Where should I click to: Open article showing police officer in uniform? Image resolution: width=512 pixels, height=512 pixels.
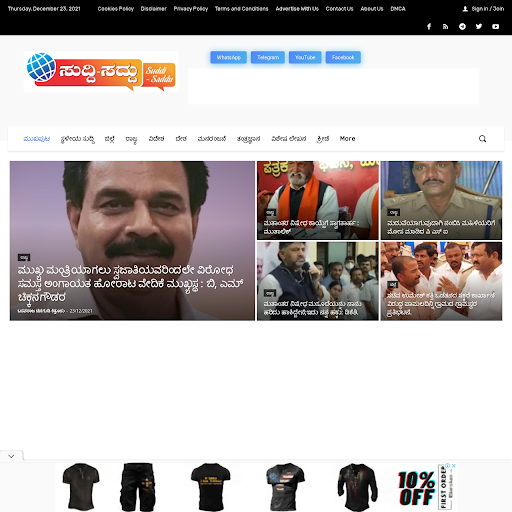(x=441, y=200)
